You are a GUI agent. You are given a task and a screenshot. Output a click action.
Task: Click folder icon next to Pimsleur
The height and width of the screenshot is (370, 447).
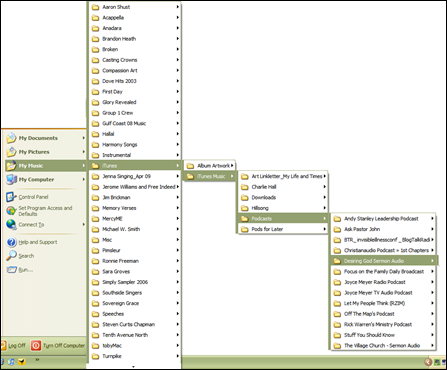(96, 250)
